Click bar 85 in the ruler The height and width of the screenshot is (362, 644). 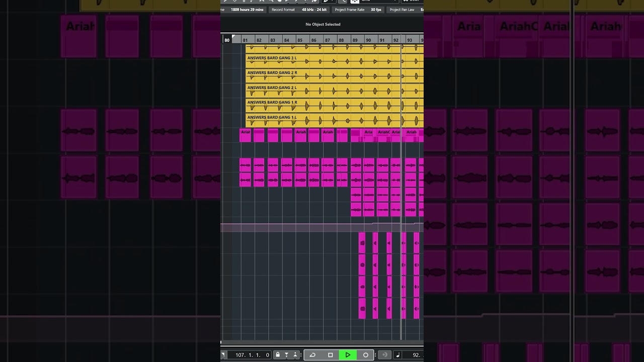point(300,40)
